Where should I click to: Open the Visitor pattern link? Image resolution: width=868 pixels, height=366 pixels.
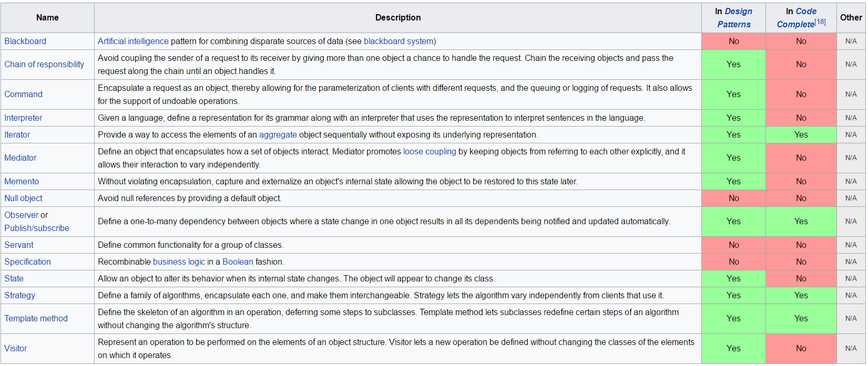(16, 348)
